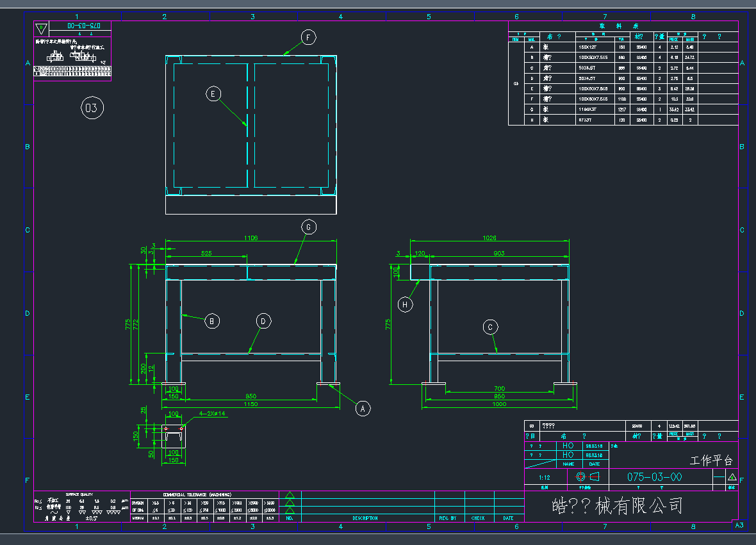
Task: Click the D callout circle
Action: point(263,321)
